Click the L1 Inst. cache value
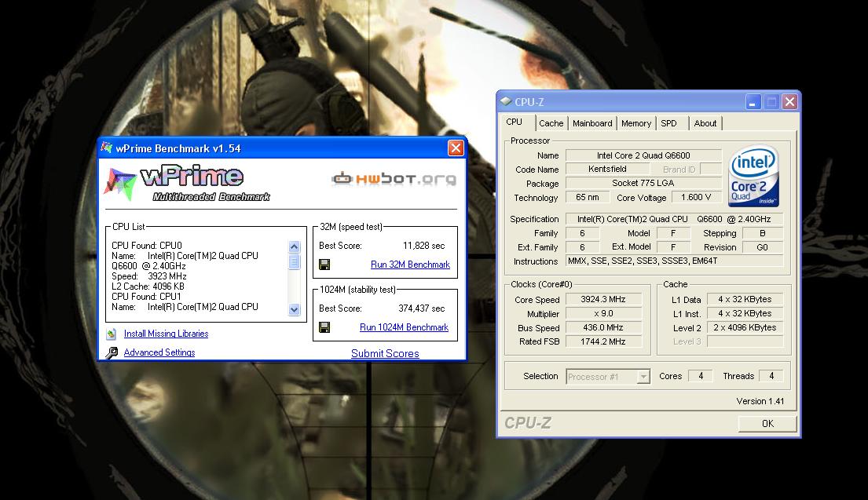868x500 pixels. [745, 314]
